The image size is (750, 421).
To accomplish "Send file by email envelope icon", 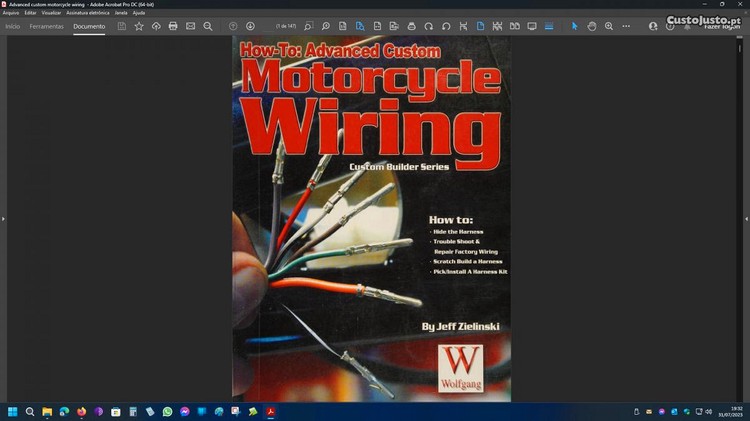I will click(190, 26).
